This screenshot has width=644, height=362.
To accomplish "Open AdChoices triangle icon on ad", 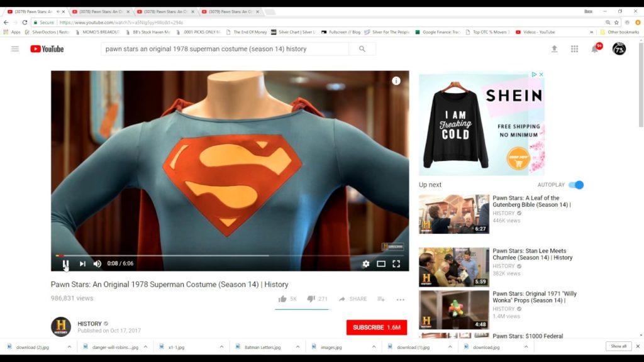I will tap(534, 74).
